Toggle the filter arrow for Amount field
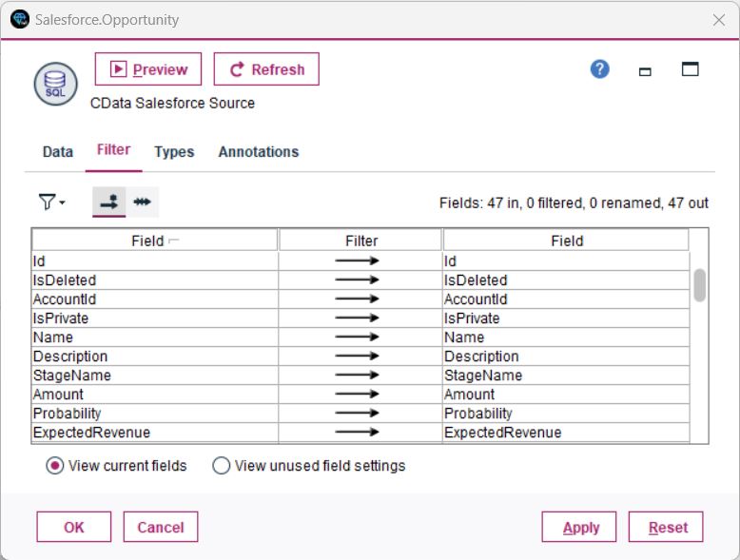This screenshot has width=740, height=560. pyautogui.click(x=360, y=395)
